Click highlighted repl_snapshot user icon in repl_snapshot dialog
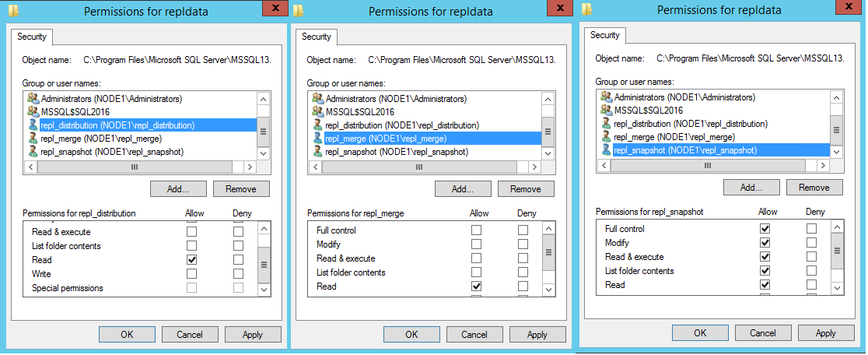This screenshot has height=355, width=868. pos(606,149)
